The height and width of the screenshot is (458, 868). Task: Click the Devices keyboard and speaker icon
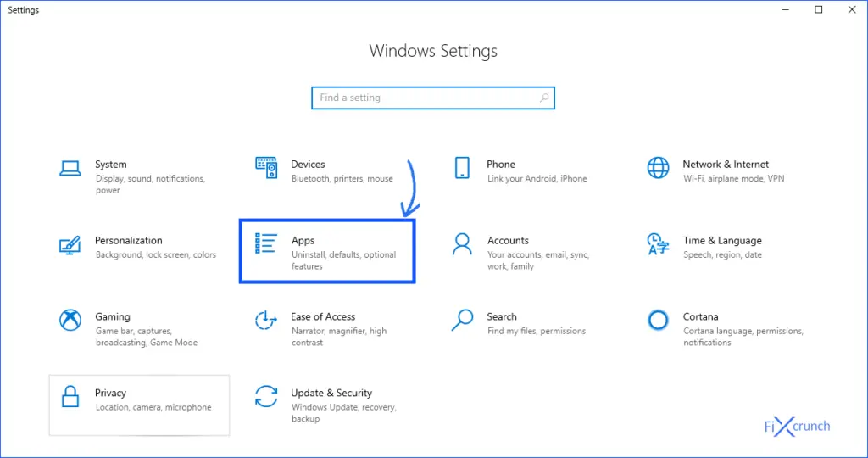point(266,167)
